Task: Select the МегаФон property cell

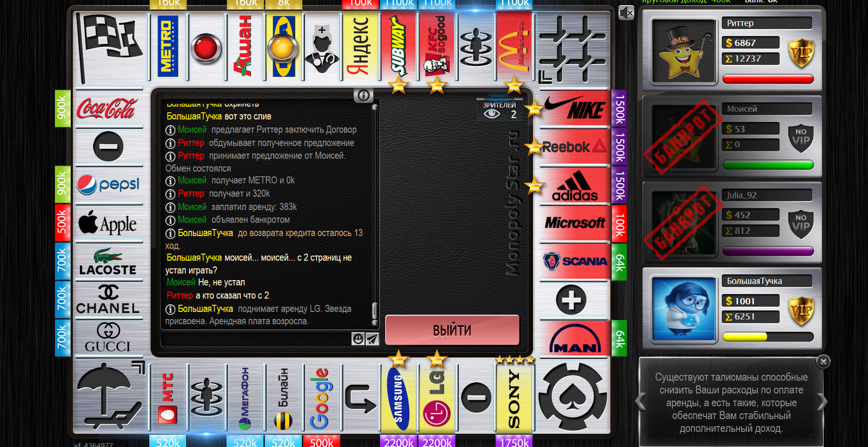Action: (245, 398)
